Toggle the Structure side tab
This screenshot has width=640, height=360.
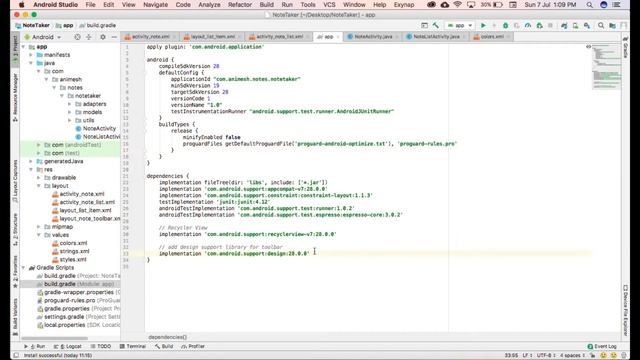15,229
